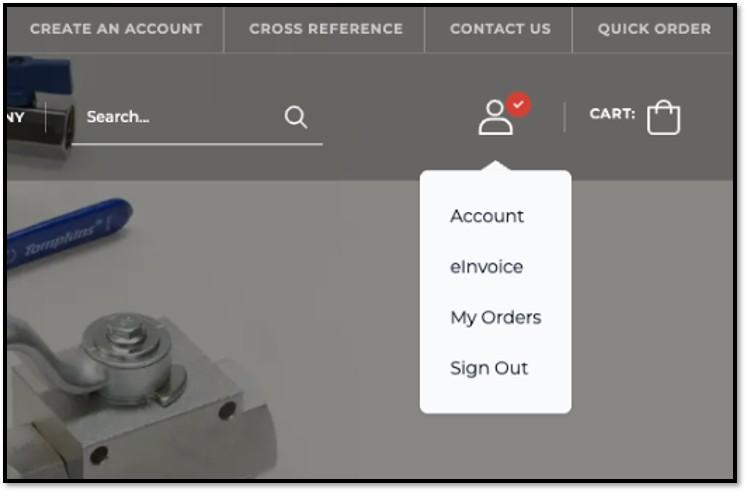
Task: Focus the Search... text field
Action: (x=181, y=117)
